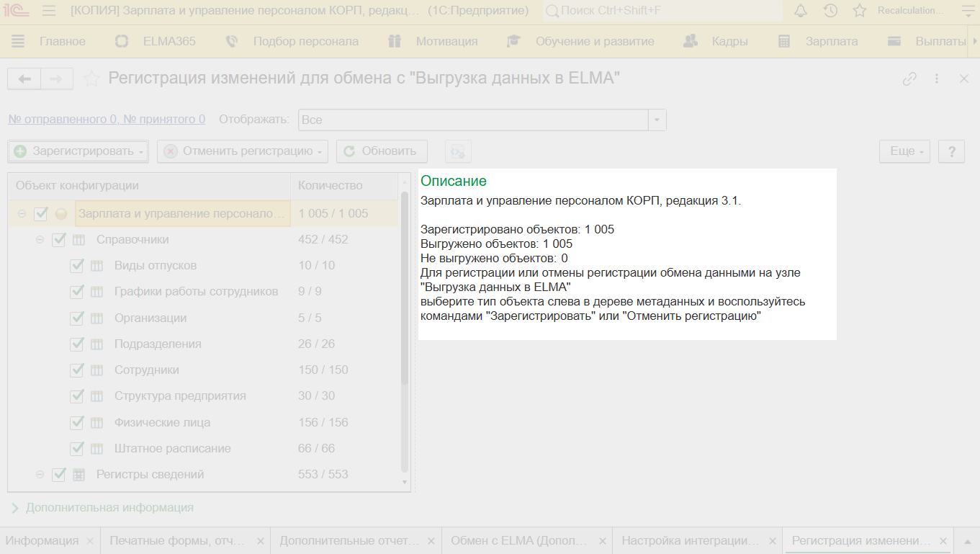Open the Еще dropdown menu
The width and height of the screenshot is (980, 554).
pyautogui.click(x=904, y=151)
